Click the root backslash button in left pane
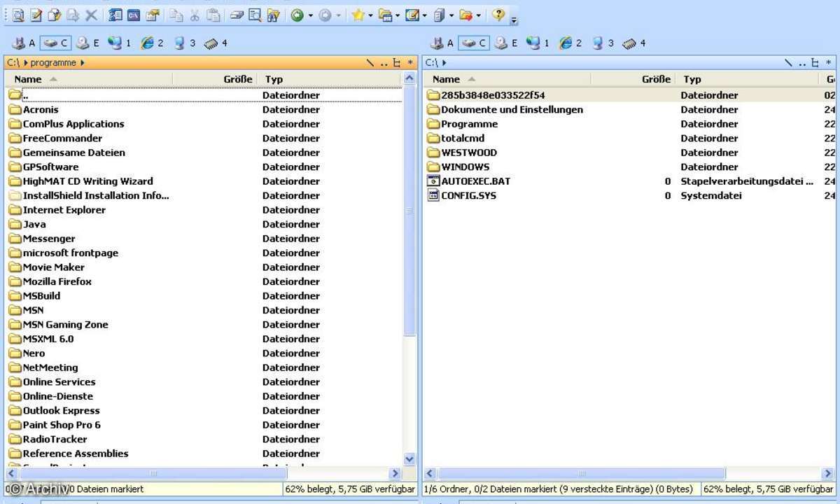840x504 pixels. [x=370, y=63]
